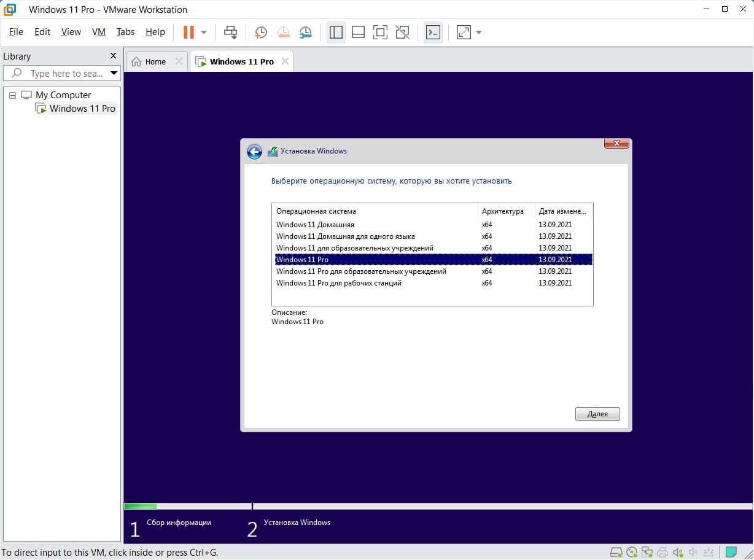Toggle the library sidebar view
754x560 pixels.
coord(336,32)
